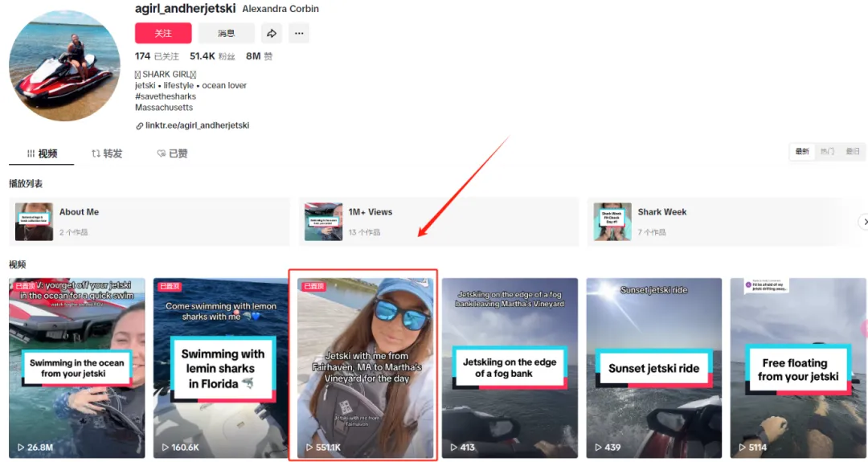Open Swimming in the ocean video

(x=77, y=368)
